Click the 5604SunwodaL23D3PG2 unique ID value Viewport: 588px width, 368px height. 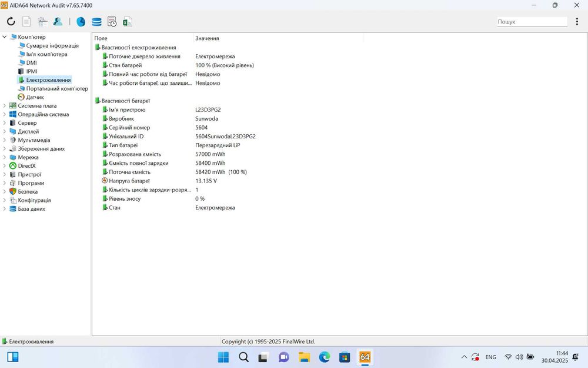pos(225,137)
